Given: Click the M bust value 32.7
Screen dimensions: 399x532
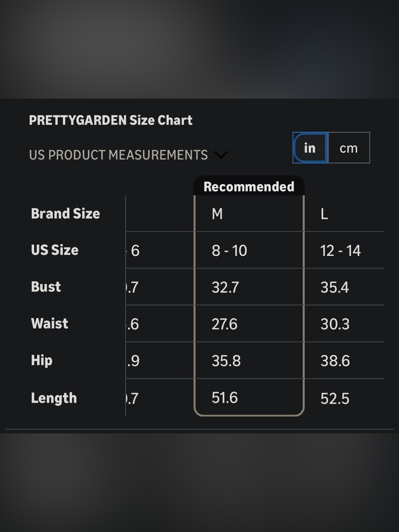Looking at the screenshot, I should click(225, 287).
